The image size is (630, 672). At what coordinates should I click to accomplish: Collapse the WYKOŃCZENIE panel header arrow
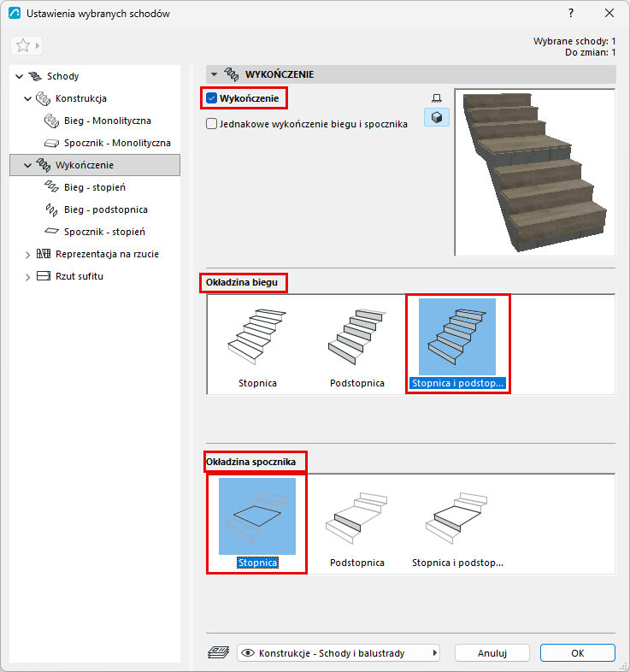(x=214, y=74)
